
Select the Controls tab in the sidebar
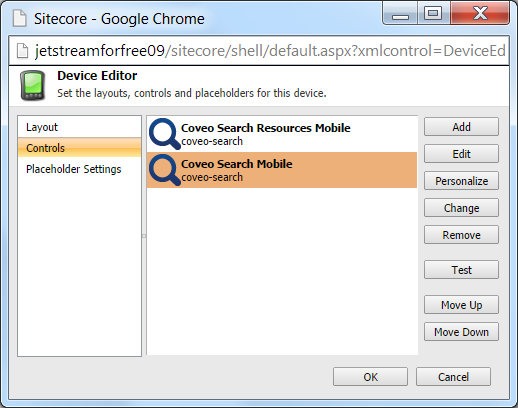pos(79,148)
